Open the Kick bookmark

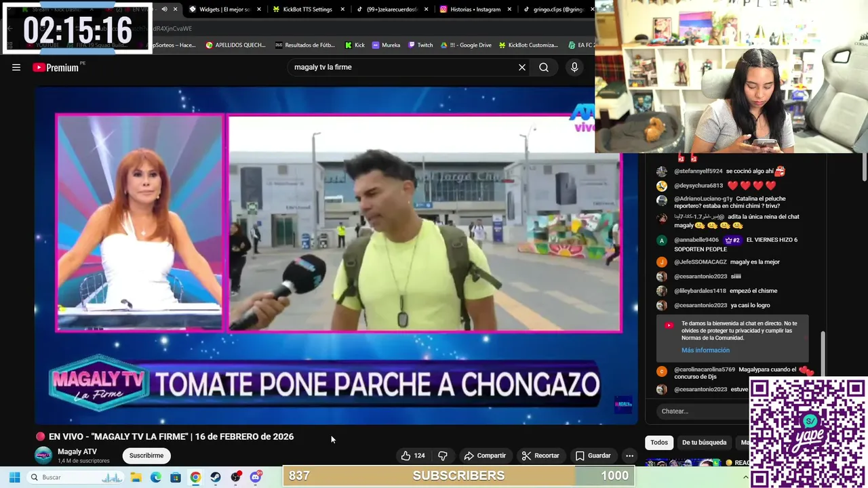(x=355, y=45)
